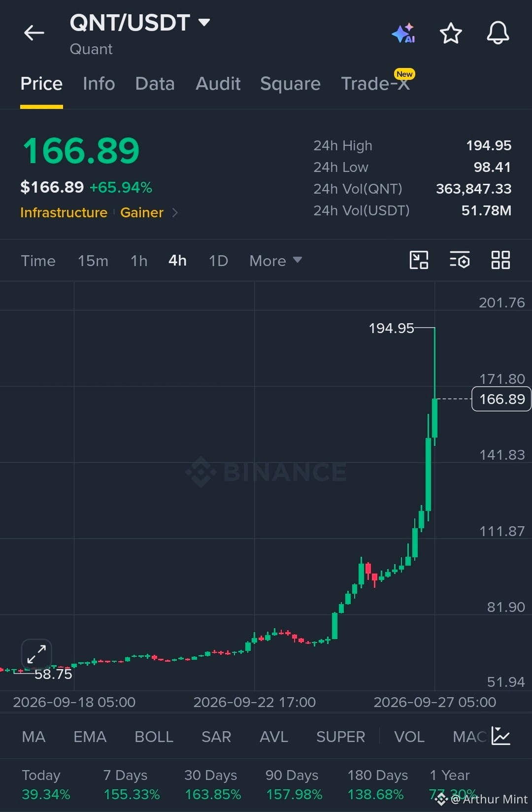
Task: Open the picture-in-picture chart icon
Action: pyautogui.click(x=419, y=260)
